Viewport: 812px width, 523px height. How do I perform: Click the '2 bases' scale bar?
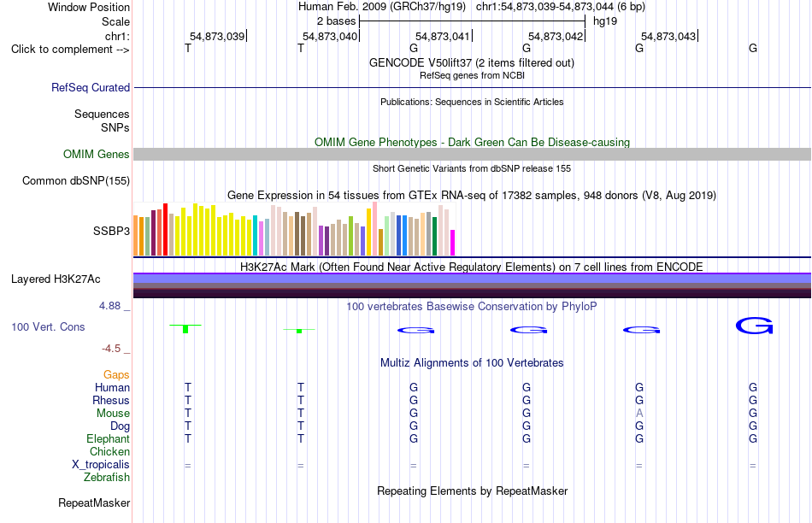pos(472,21)
